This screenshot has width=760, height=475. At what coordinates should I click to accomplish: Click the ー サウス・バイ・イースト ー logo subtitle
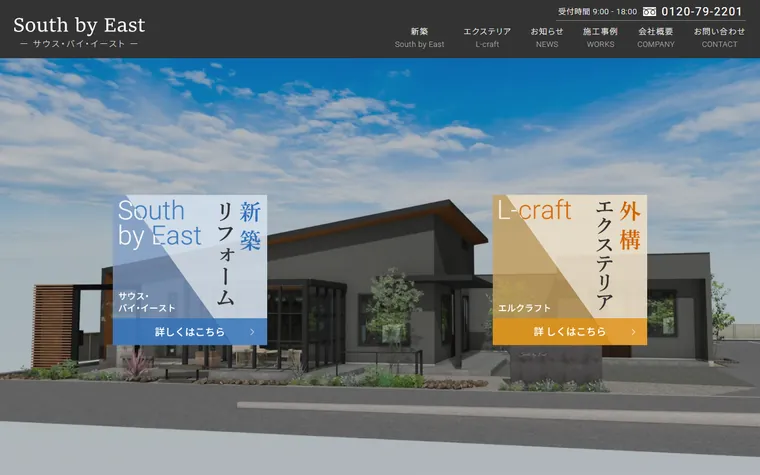(x=79, y=44)
